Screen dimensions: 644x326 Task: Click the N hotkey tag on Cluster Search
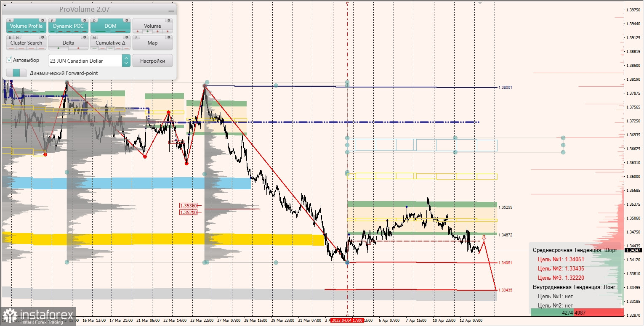[17, 37]
